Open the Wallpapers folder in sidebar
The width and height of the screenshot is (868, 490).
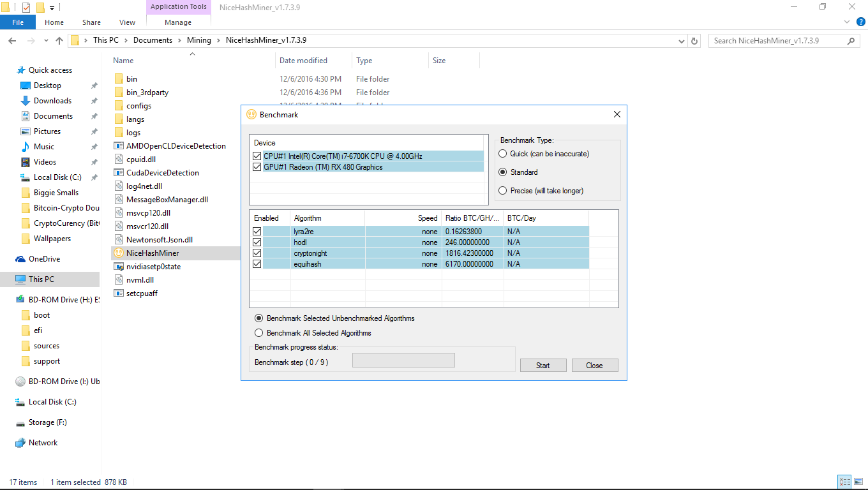[x=52, y=239]
